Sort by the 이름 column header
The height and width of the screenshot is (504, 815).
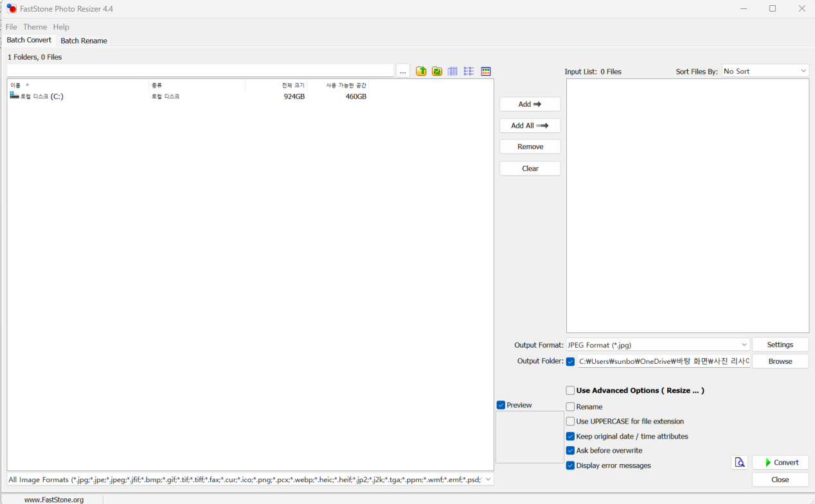78,85
